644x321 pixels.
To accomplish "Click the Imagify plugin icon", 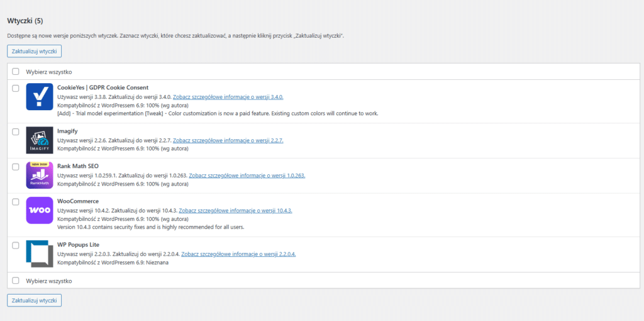I will (x=40, y=140).
